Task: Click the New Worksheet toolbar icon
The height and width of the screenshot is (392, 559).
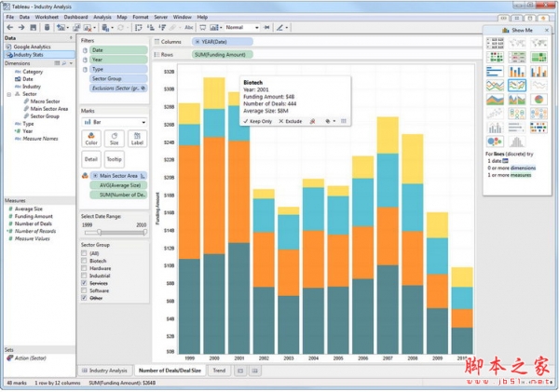Action: coord(61,27)
